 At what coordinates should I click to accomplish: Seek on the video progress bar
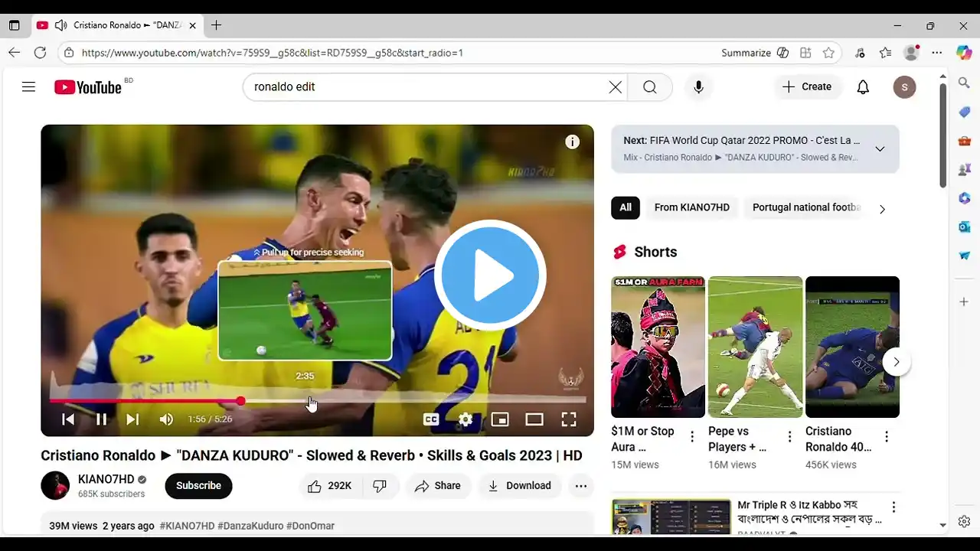coord(318,400)
